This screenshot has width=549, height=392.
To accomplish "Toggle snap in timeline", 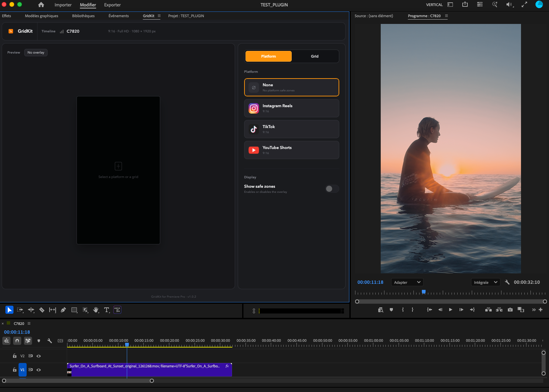I will (17, 341).
